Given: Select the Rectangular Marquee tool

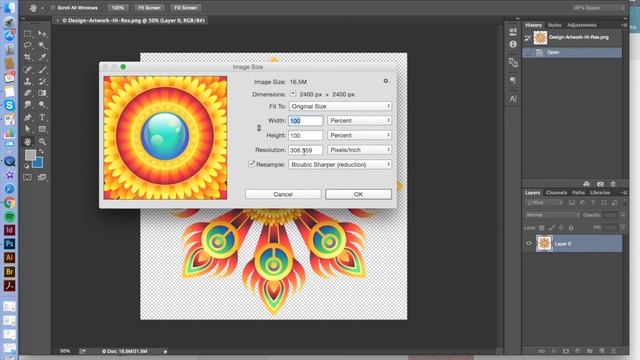Looking at the screenshot, I should 27,33.
